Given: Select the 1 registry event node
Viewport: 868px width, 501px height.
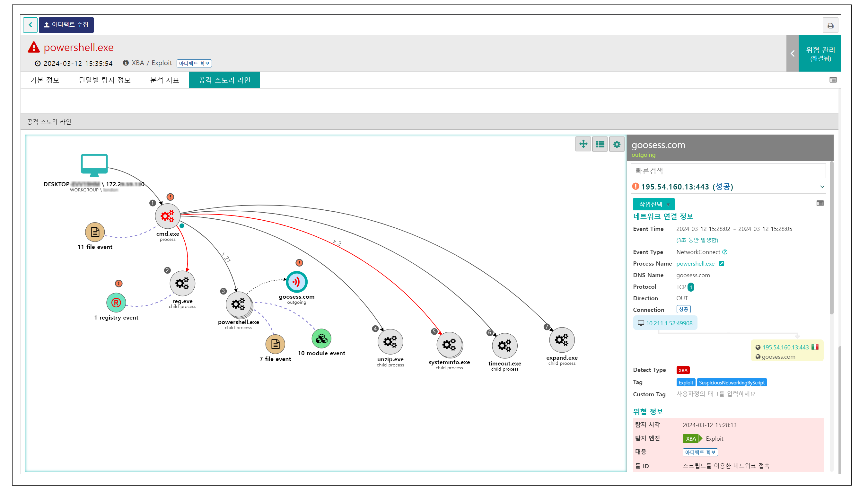Looking at the screenshot, I should pyautogui.click(x=116, y=303).
